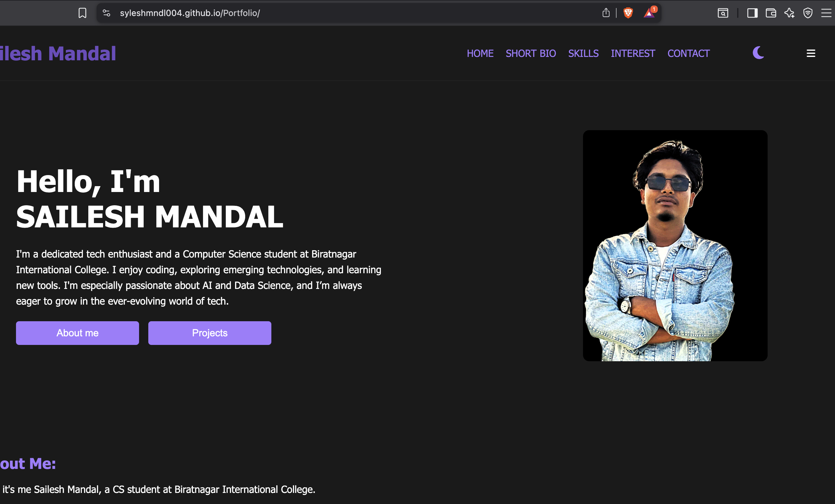Go to HOME nav link

point(480,54)
